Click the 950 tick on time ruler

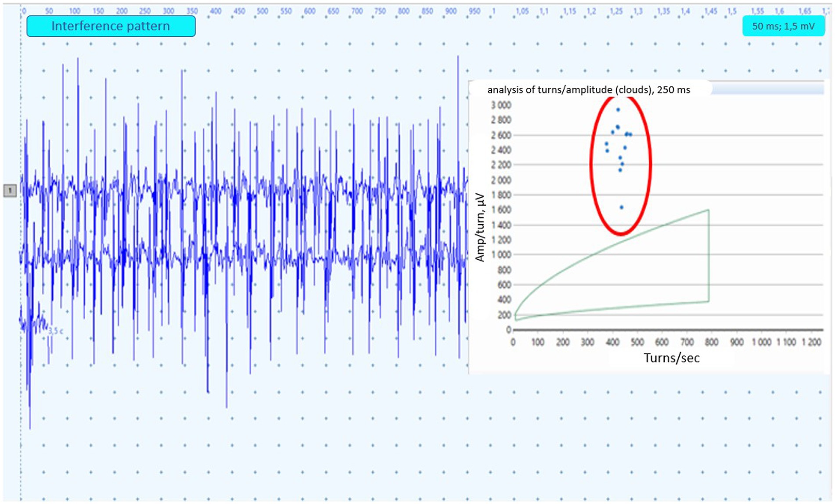pos(475,11)
